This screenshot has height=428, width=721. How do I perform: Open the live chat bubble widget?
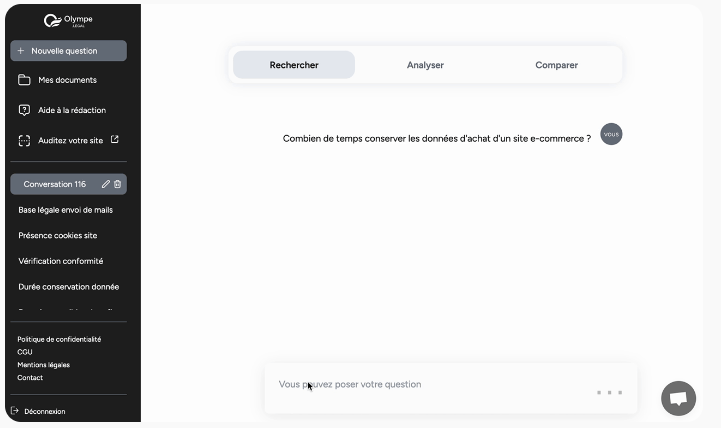tap(678, 398)
